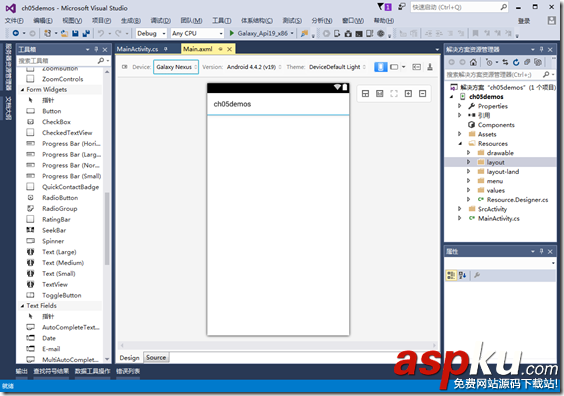This screenshot has height=396, width=564.
Task: Switch to the MainActivity.cs tab
Action: coord(137,49)
